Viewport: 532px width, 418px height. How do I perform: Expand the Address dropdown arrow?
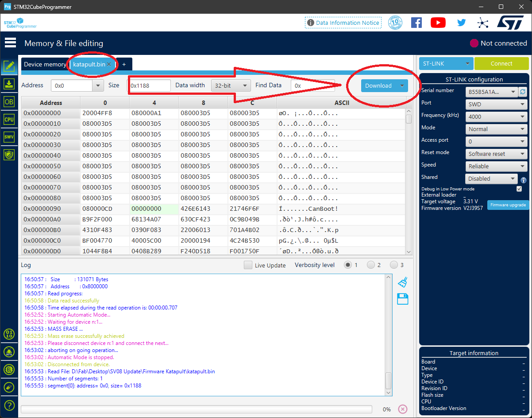coord(98,85)
